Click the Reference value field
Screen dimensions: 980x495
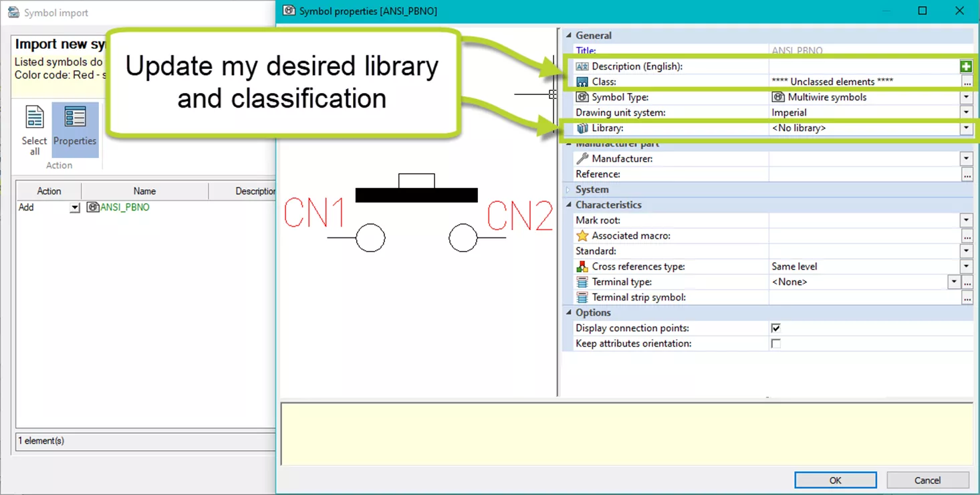pyautogui.click(x=865, y=174)
